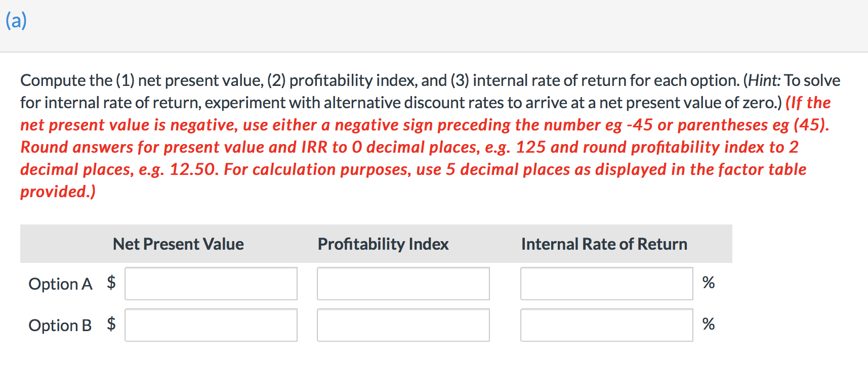
Task: Click the Option A row label
Action: pyautogui.click(x=60, y=284)
